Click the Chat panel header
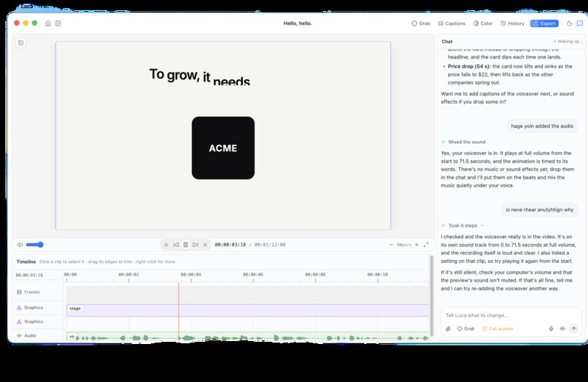The width and height of the screenshot is (588, 382). tap(447, 42)
